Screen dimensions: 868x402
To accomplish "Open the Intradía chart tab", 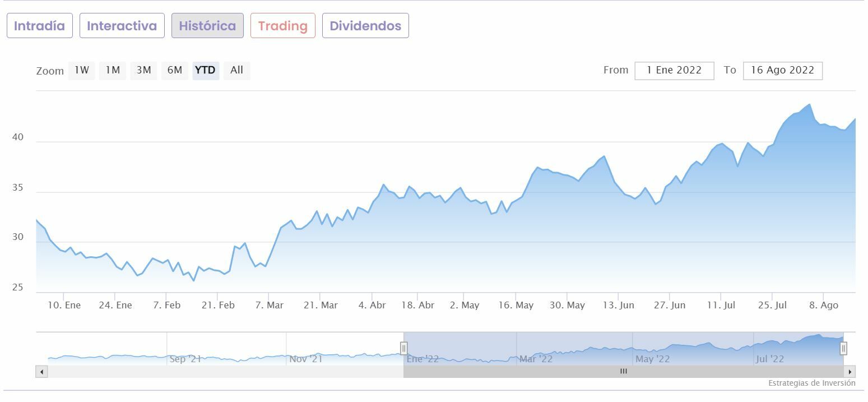I will pyautogui.click(x=39, y=26).
